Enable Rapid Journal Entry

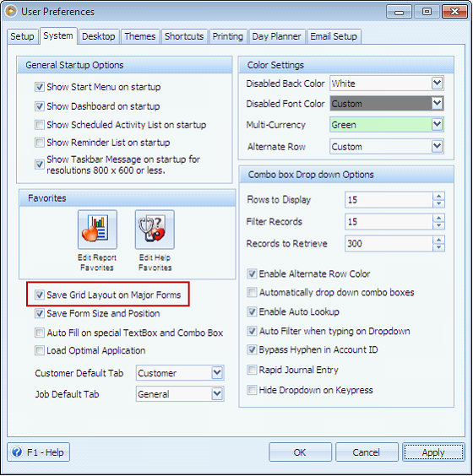click(x=252, y=370)
